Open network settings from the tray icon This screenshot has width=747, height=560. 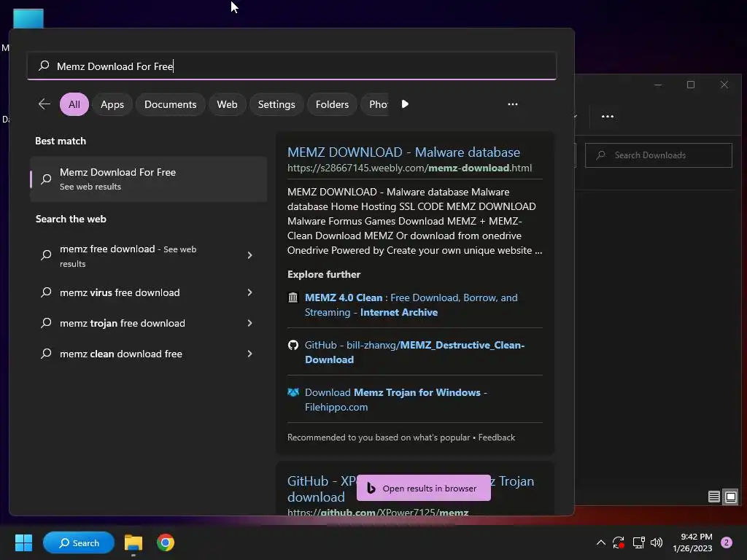click(638, 542)
